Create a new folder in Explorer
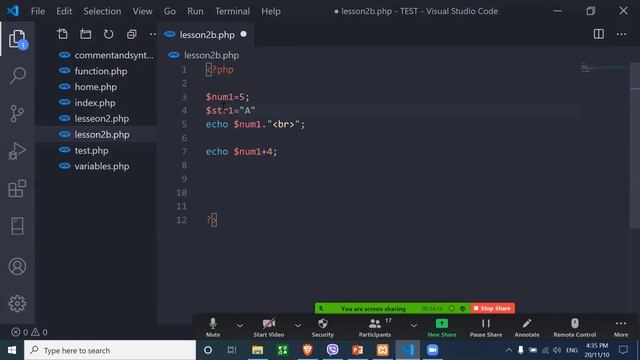Viewport: 640px width, 360px height. tap(85, 34)
